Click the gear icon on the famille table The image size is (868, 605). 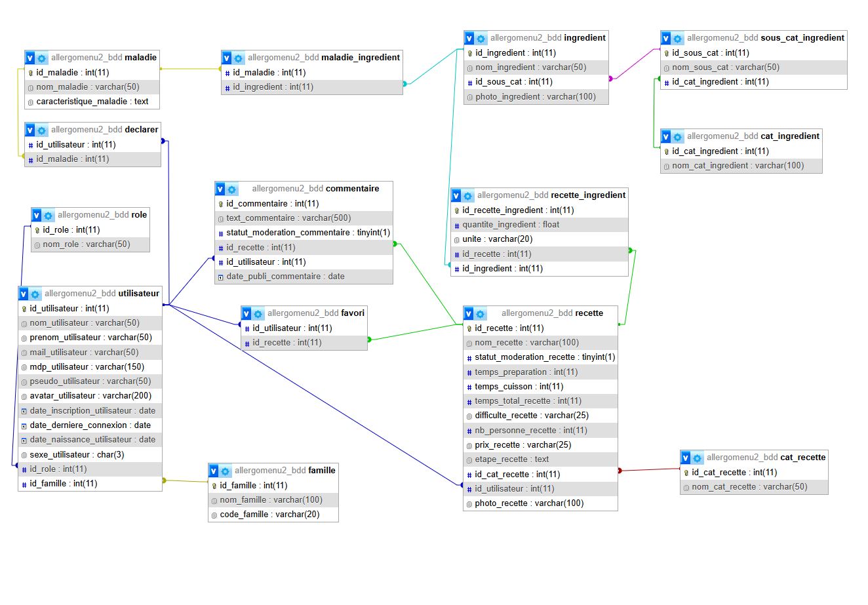point(226,471)
